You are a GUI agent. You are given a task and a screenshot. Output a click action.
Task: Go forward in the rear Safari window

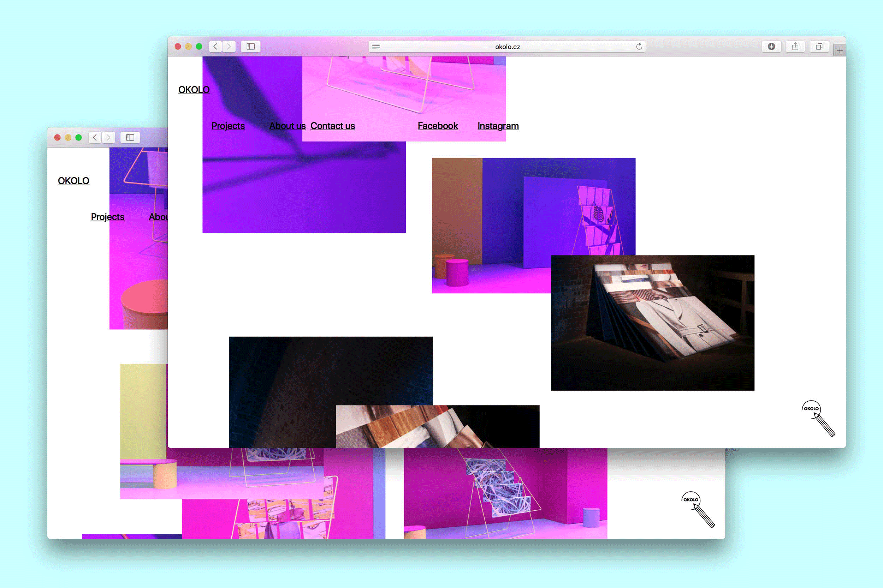click(x=108, y=138)
